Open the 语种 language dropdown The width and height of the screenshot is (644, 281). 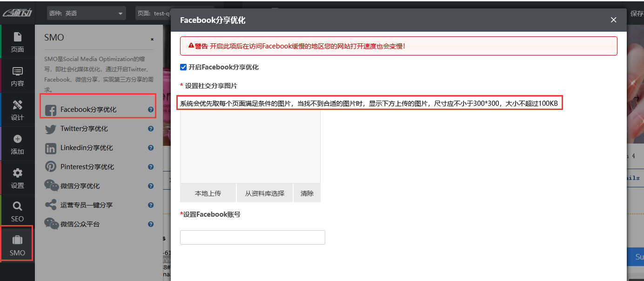click(86, 13)
